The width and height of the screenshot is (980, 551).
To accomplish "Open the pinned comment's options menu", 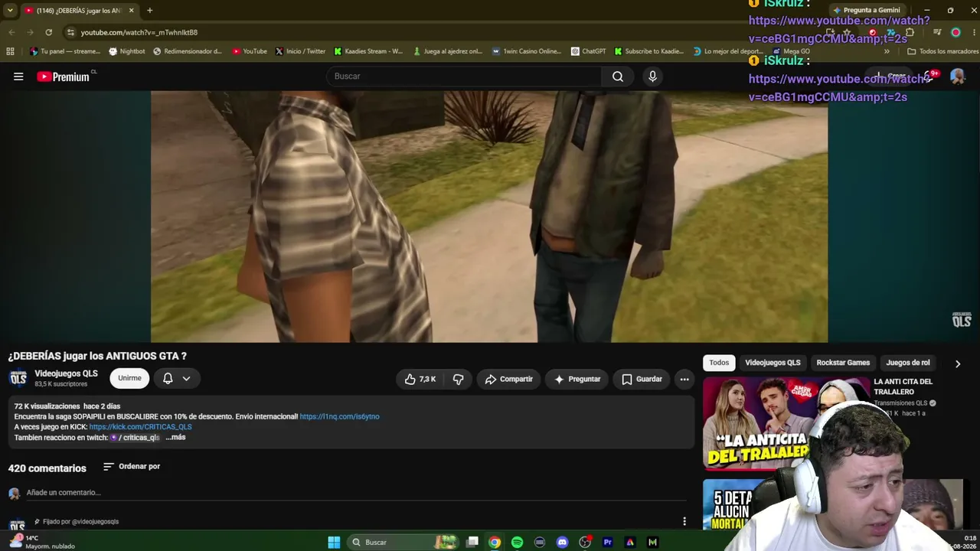I will click(x=684, y=521).
